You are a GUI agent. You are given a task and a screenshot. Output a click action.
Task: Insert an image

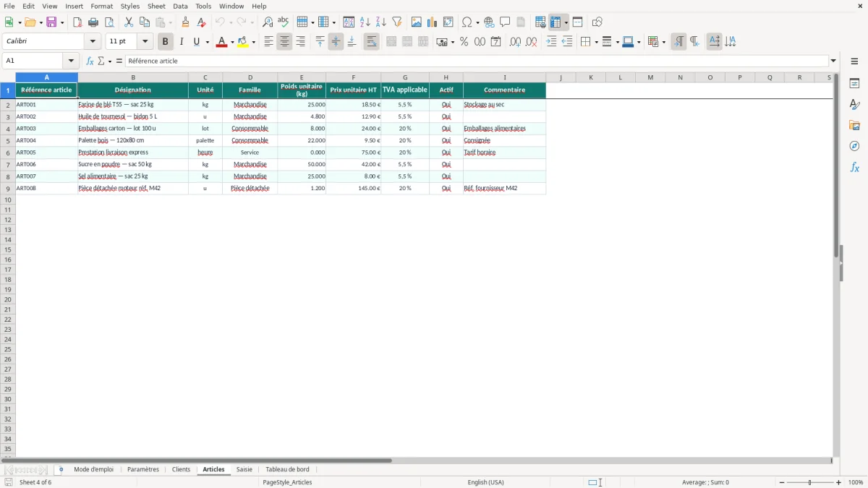click(417, 22)
